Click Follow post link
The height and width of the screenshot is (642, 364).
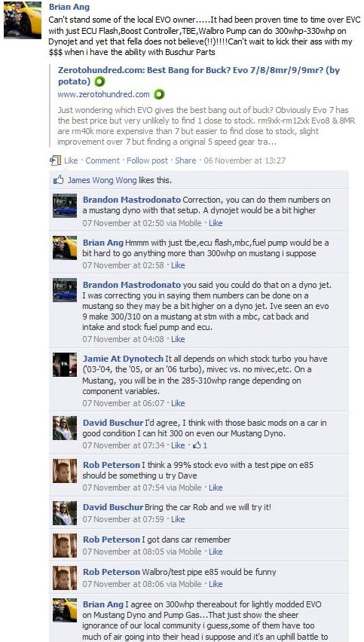[x=147, y=160]
